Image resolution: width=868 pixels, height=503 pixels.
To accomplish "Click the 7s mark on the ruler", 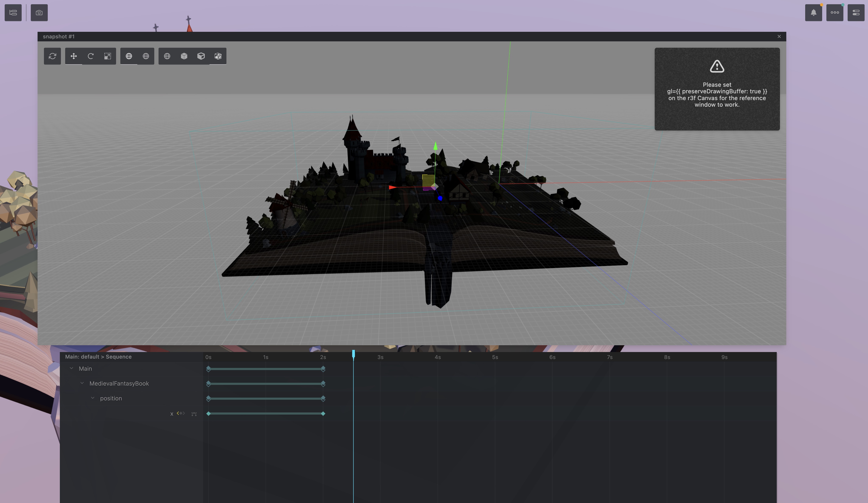I will [x=610, y=357].
